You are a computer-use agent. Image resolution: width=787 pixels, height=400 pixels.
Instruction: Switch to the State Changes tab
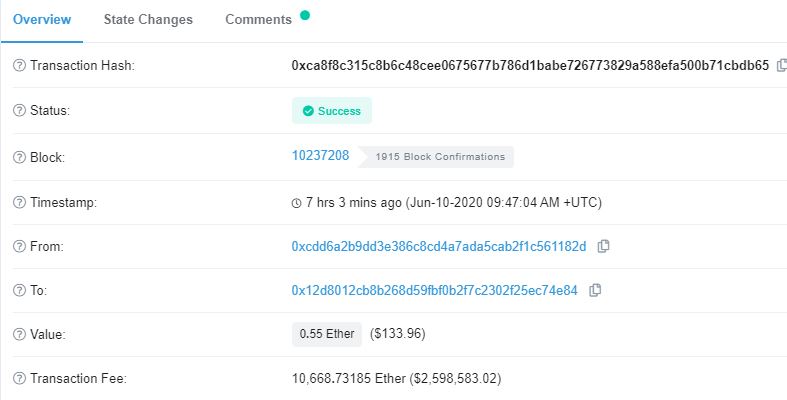point(148,20)
